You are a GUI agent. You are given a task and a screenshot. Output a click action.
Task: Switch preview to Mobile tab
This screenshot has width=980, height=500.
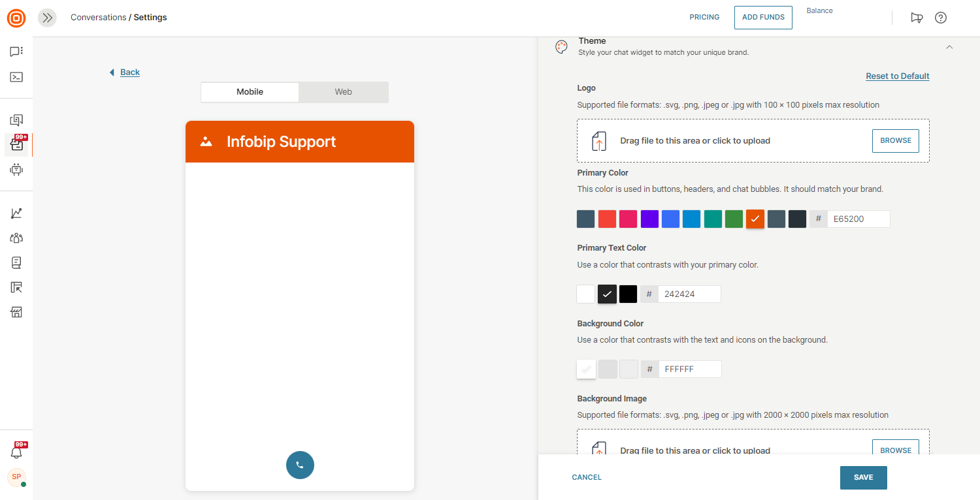point(250,92)
